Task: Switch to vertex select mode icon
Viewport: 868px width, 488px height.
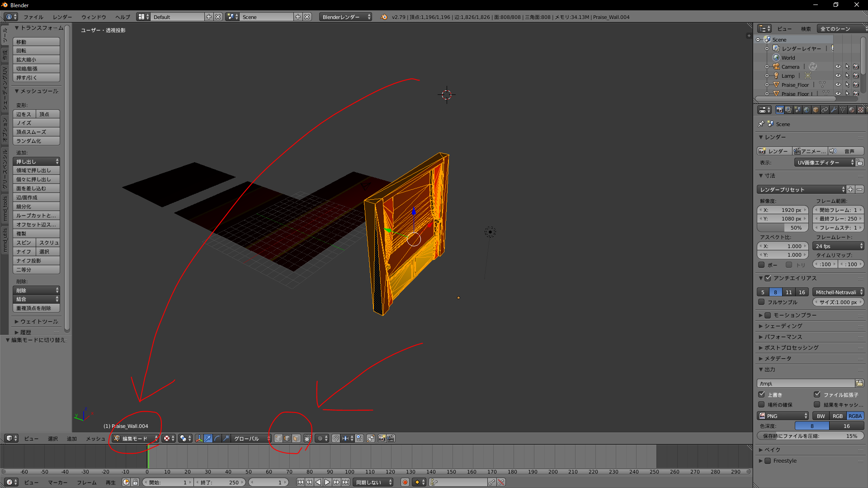Action: 278,438
